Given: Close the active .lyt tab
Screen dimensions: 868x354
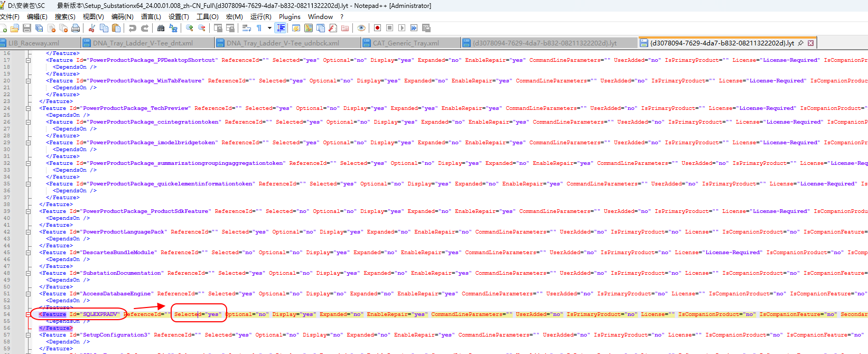Looking at the screenshot, I should 811,43.
